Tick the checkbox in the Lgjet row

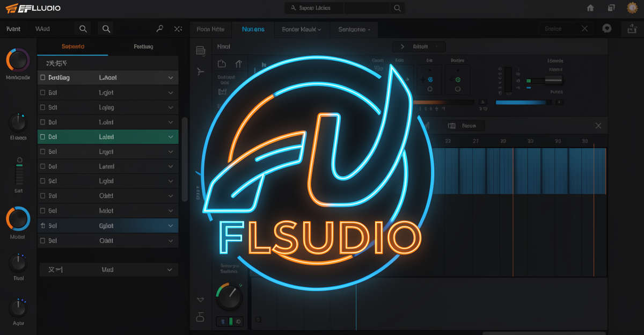(x=43, y=92)
